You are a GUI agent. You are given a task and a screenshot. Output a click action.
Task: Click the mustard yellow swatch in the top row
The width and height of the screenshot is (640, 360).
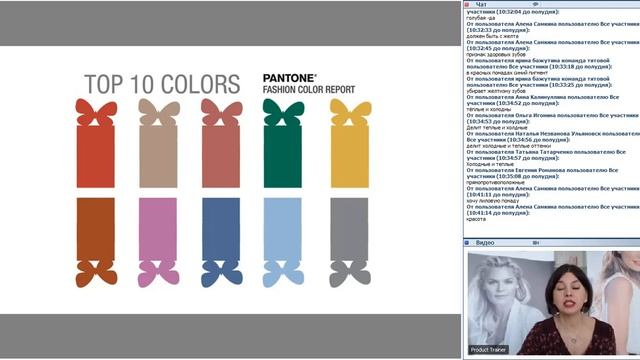tap(350, 156)
